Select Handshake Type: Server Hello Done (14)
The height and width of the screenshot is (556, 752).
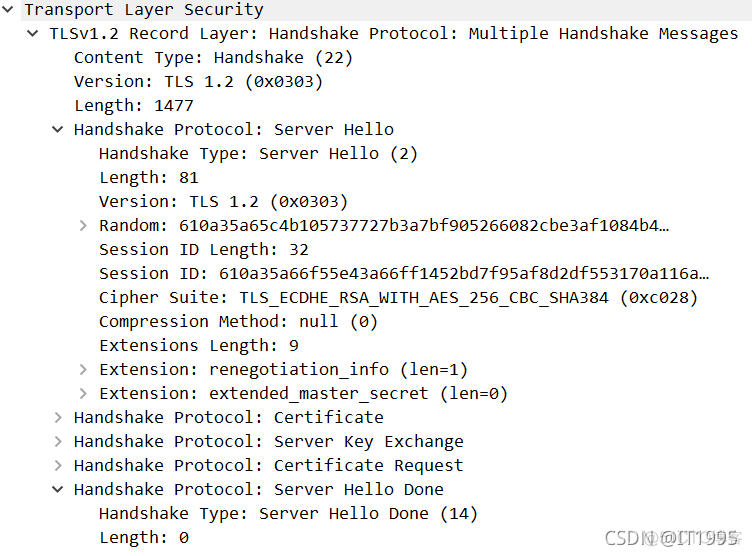pos(288,513)
